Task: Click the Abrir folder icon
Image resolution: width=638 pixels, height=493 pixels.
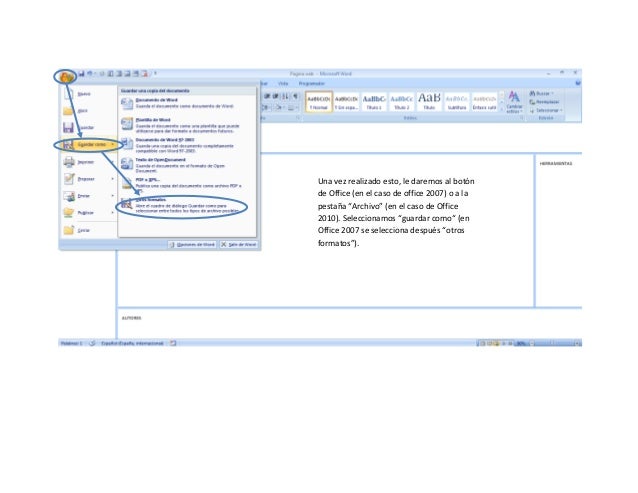Action: (x=68, y=111)
